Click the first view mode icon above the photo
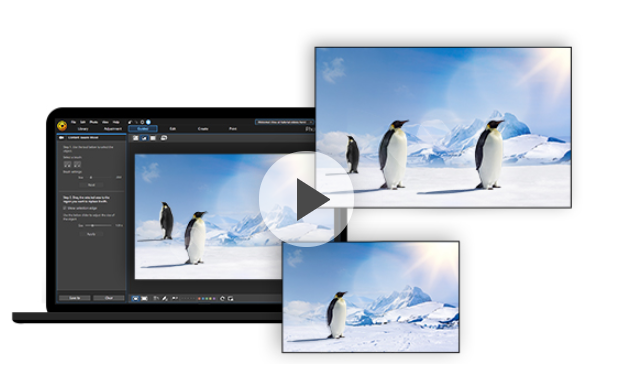The width and height of the screenshot is (625, 385). [136, 138]
